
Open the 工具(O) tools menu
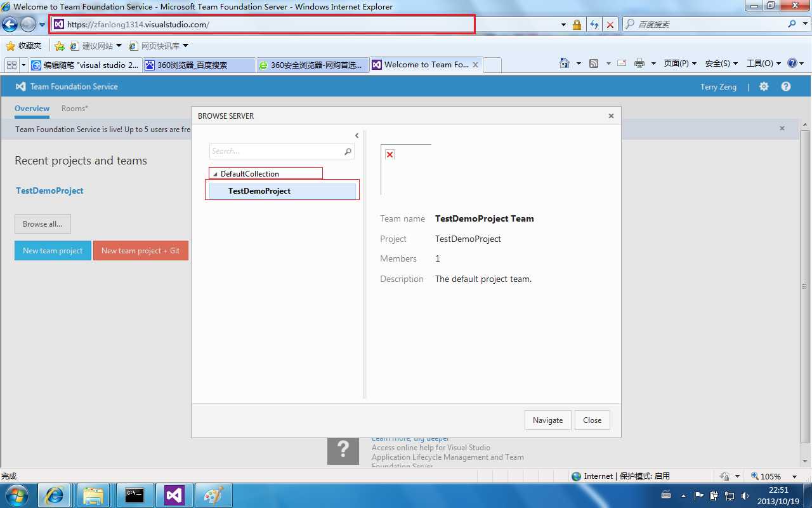click(763, 63)
